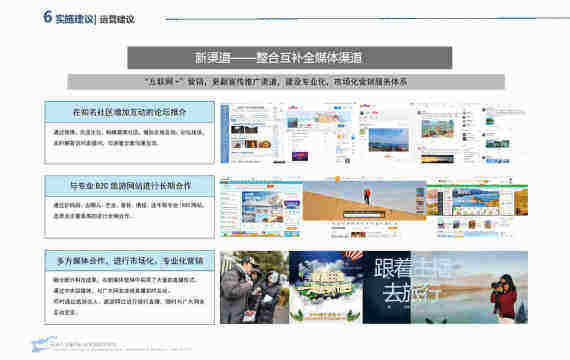570x360 pixels.
Task: Open the green-header travel website screenshot
Action: 477,208
